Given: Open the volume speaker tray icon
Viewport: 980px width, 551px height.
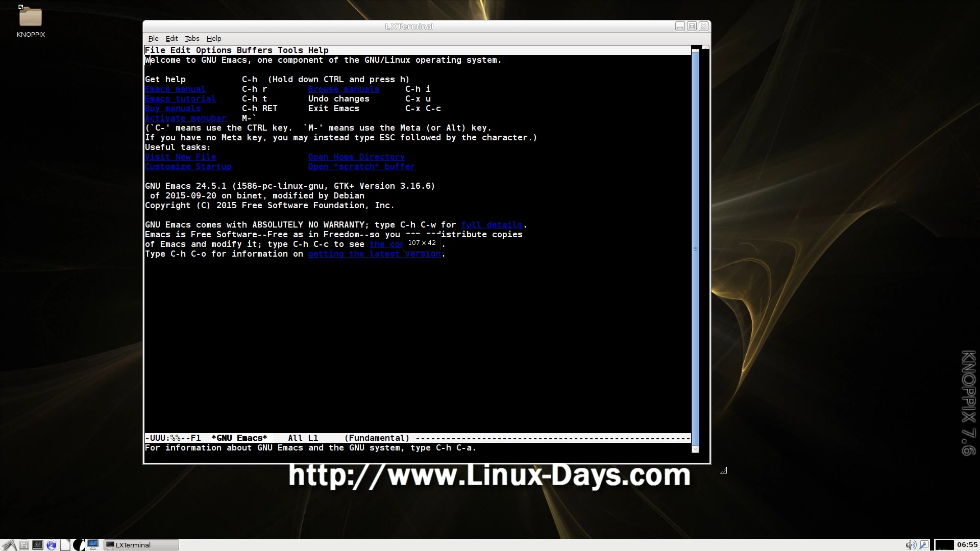Looking at the screenshot, I should pyautogui.click(x=911, y=545).
